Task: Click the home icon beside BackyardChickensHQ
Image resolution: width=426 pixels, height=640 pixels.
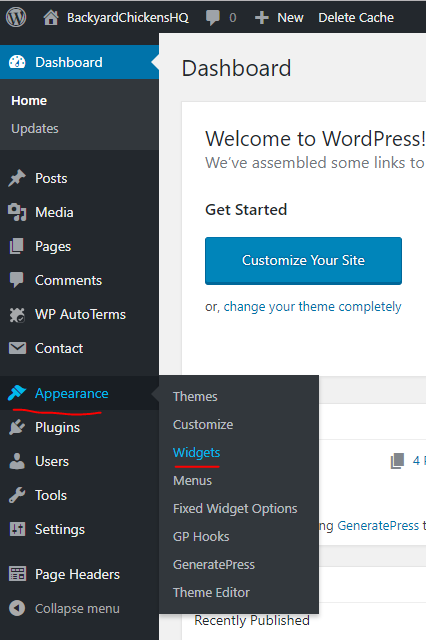Action: [x=51, y=18]
